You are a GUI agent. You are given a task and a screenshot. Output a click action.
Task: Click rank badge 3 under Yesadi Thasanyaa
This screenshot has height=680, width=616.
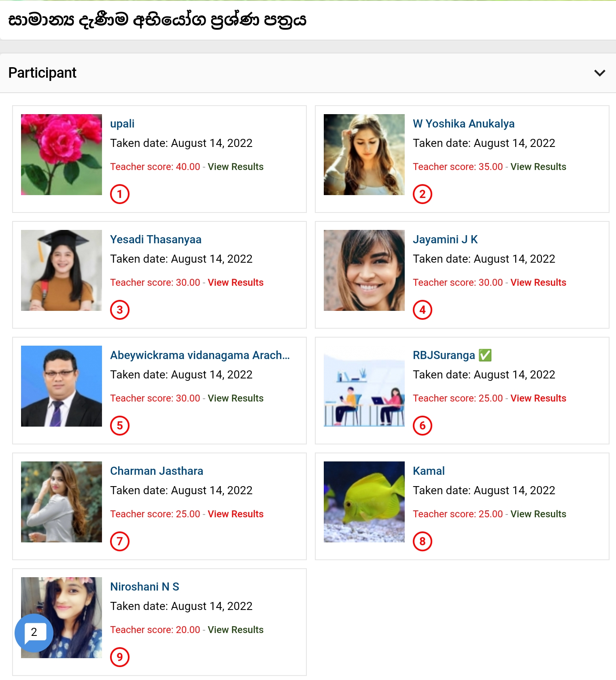click(x=120, y=310)
